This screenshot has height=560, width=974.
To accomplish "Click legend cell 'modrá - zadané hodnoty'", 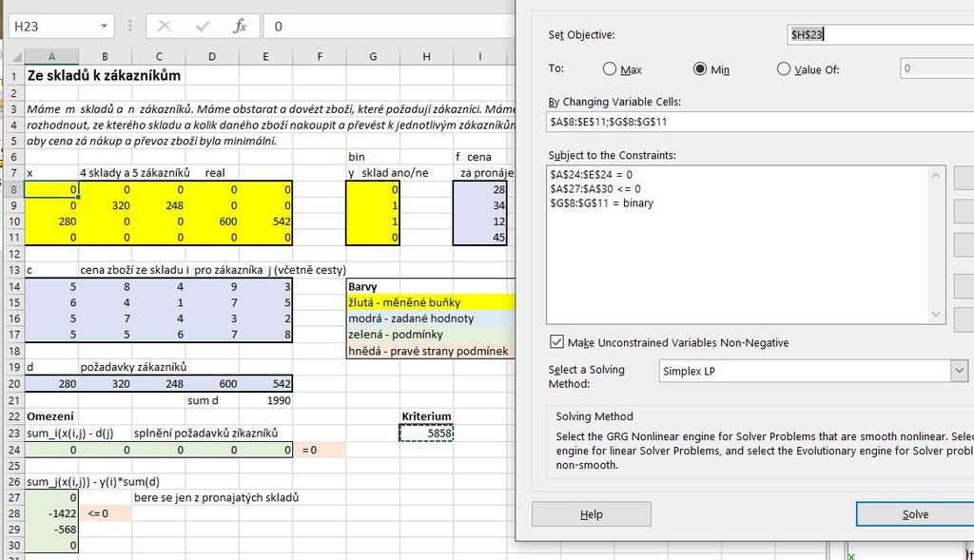I will point(431,319).
